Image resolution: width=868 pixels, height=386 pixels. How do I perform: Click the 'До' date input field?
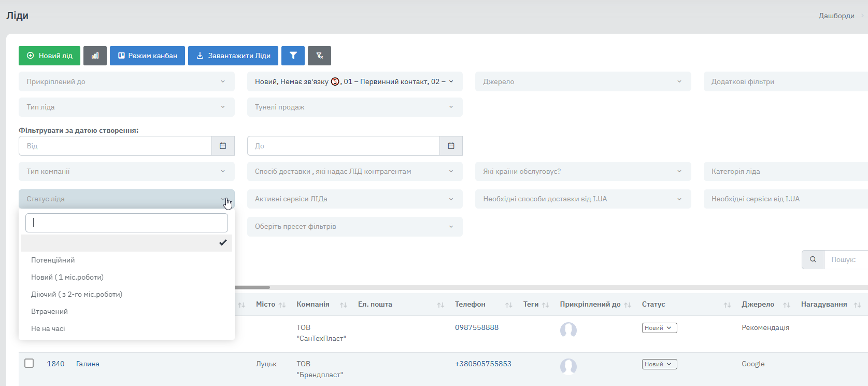coord(344,146)
